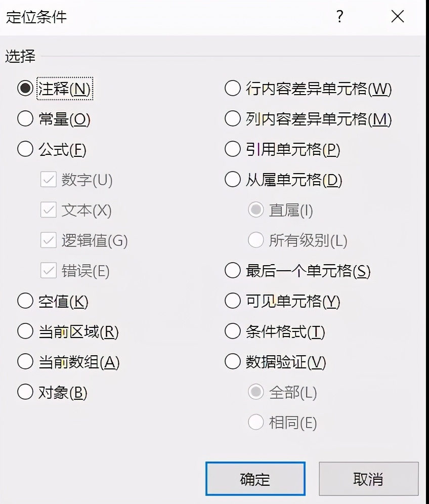Uncheck the 逻辑值 checkbox
The image size is (429, 504).
coord(49,241)
